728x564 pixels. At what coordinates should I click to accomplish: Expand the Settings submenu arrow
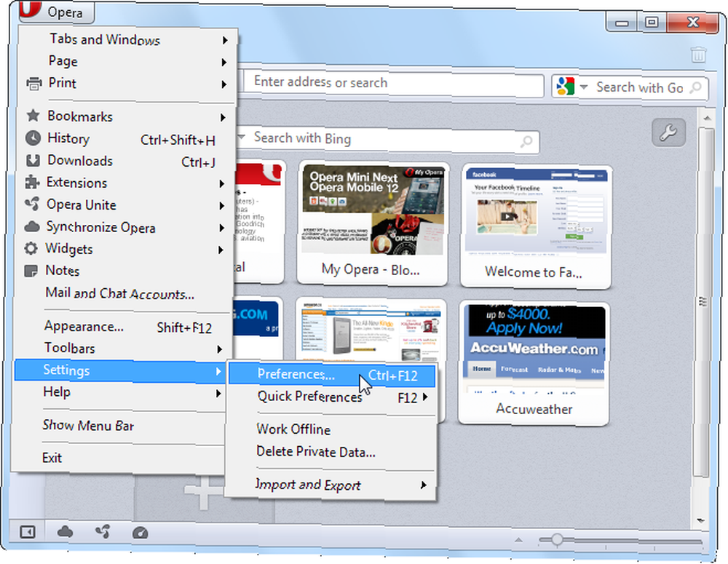tap(218, 371)
